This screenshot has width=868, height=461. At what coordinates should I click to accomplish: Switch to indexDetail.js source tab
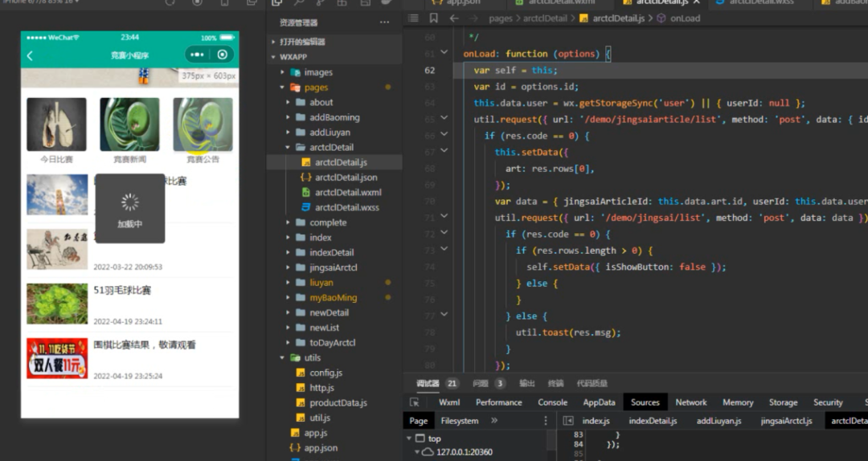(x=653, y=421)
